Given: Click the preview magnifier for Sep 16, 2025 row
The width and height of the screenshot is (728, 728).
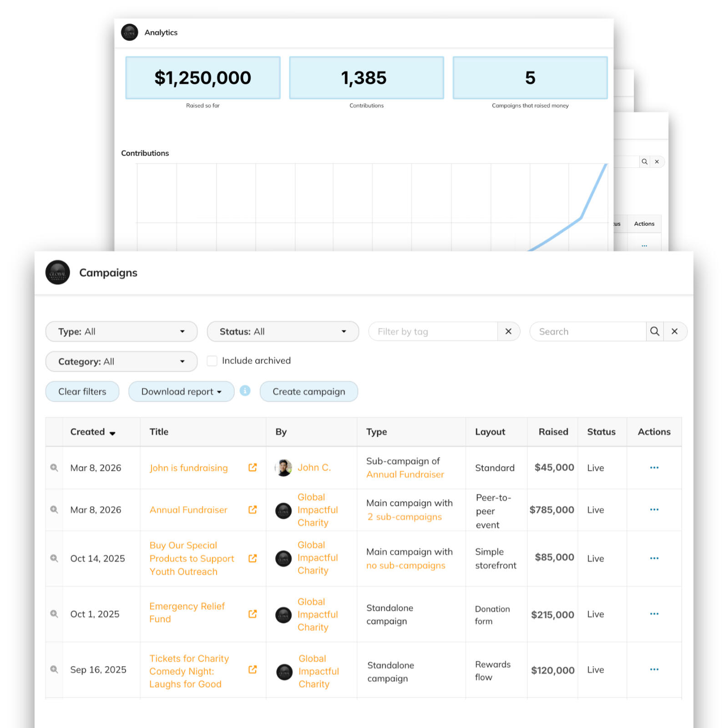Looking at the screenshot, I should pos(54,669).
